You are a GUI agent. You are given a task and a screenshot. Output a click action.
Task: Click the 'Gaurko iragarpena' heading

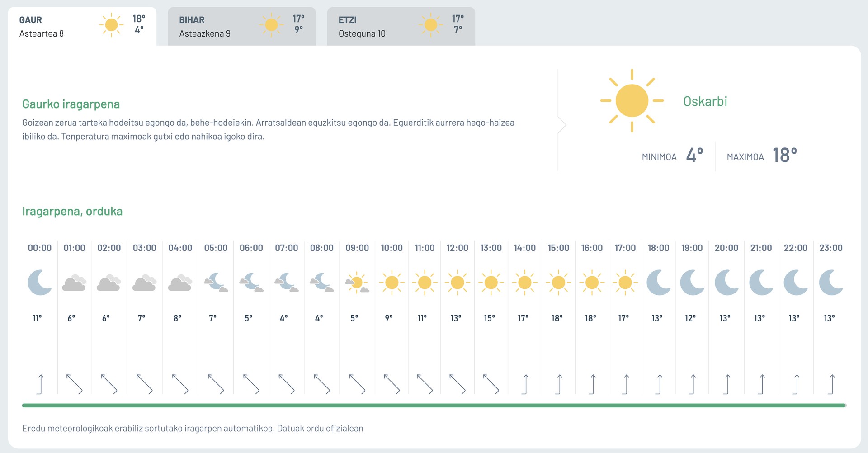pos(71,104)
